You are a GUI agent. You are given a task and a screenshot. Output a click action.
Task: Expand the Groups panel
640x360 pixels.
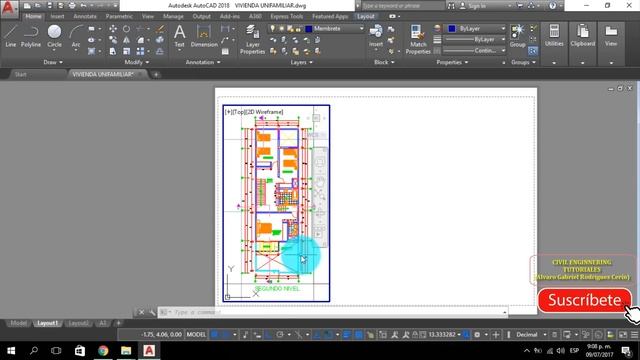523,62
